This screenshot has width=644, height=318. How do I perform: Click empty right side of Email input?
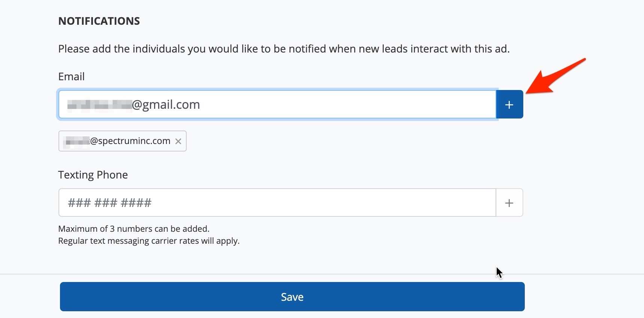point(412,105)
